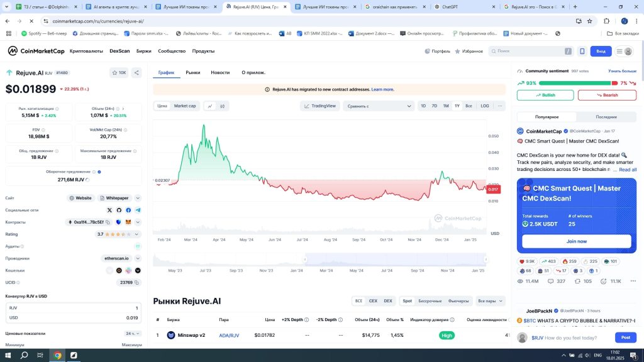Open the X (Twitter) social link
This screenshot has height=362, width=644.
[109, 210]
